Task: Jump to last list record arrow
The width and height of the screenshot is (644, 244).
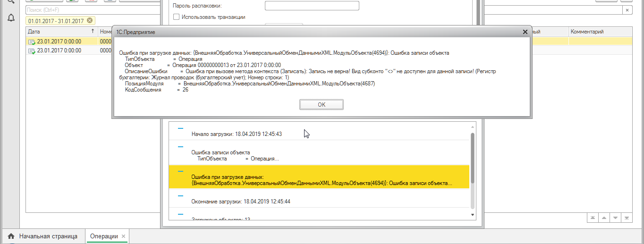Action: coord(627,218)
